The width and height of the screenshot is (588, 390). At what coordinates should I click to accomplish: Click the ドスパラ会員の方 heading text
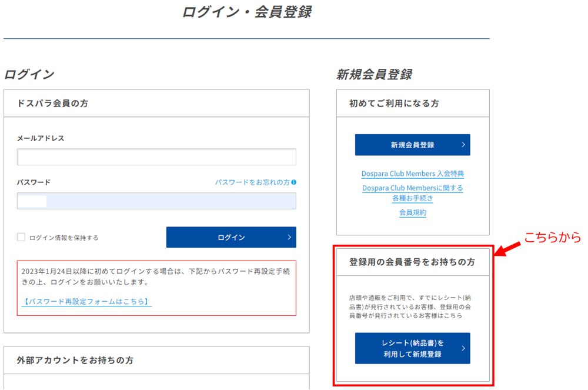tap(52, 104)
